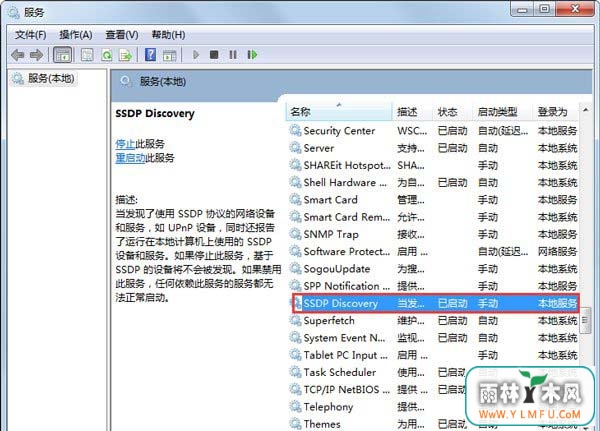Click the gear icon for SHAREit Hotspot
The width and height of the screenshot is (600, 431).
(295, 165)
